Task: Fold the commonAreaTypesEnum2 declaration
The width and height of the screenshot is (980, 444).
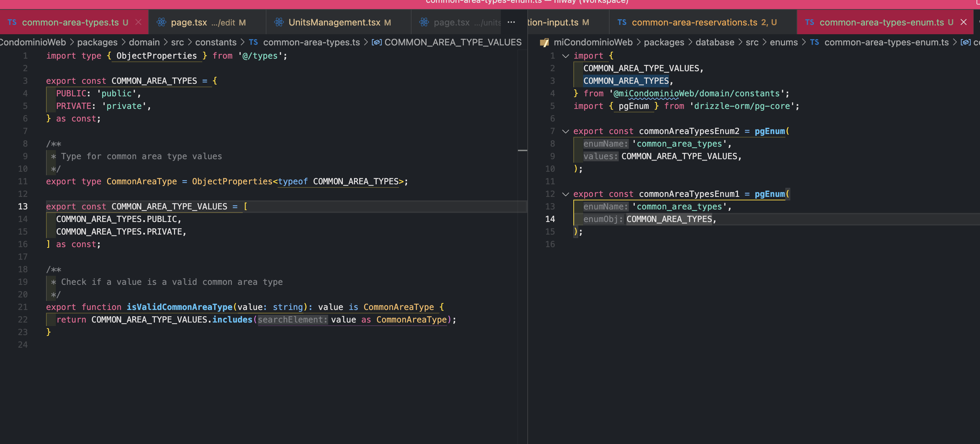Action: [x=565, y=131]
